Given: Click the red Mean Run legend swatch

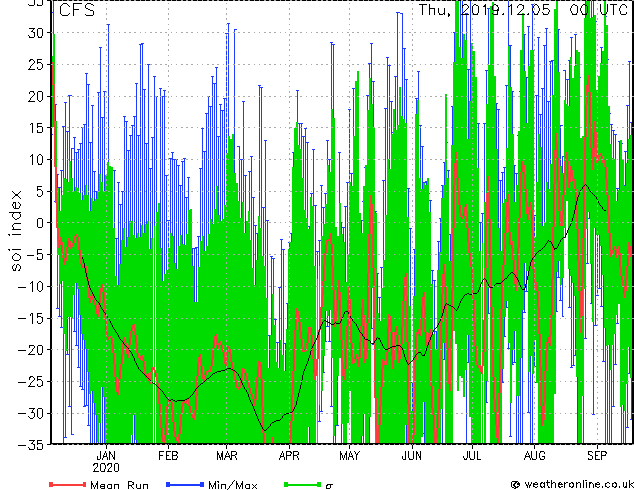Looking at the screenshot, I should tap(68, 484).
